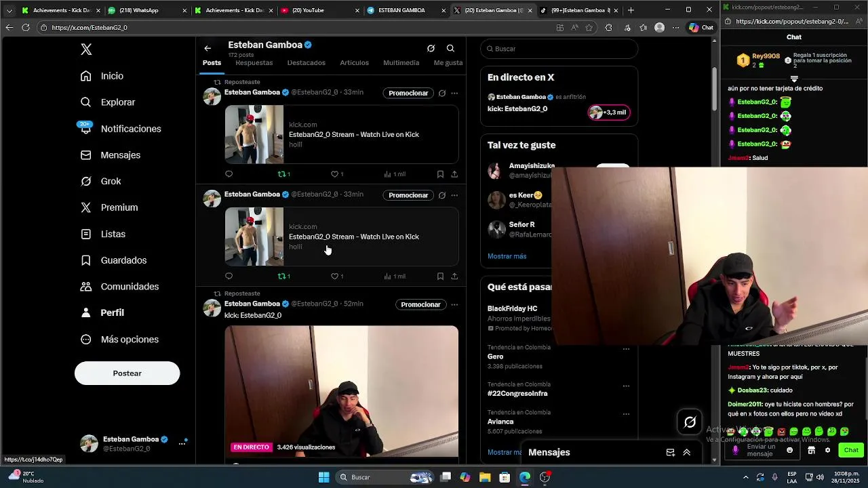
Task: Open the shop icon in the Kick chat
Action: pyautogui.click(x=811, y=450)
